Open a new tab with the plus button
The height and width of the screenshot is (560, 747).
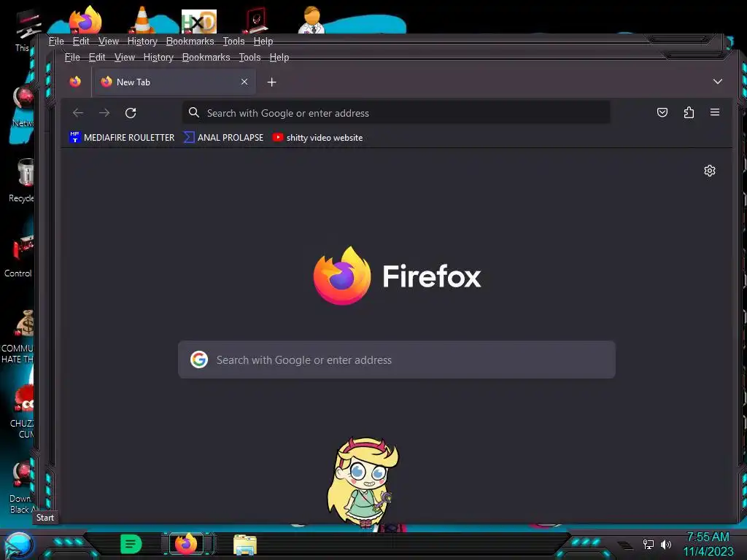point(271,82)
